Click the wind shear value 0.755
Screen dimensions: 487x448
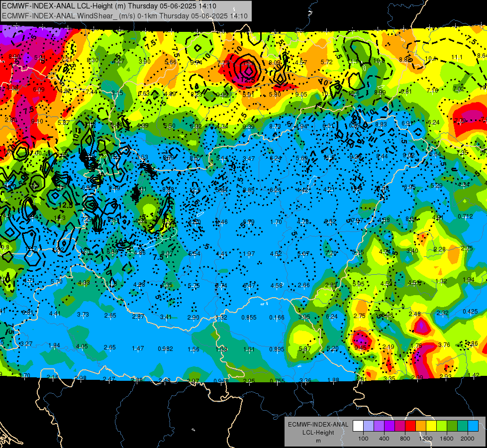[277, 381]
